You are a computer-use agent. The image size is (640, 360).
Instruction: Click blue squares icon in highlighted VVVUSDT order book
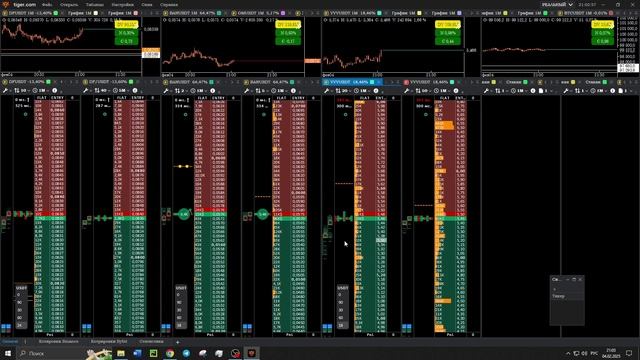(x=327, y=327)
